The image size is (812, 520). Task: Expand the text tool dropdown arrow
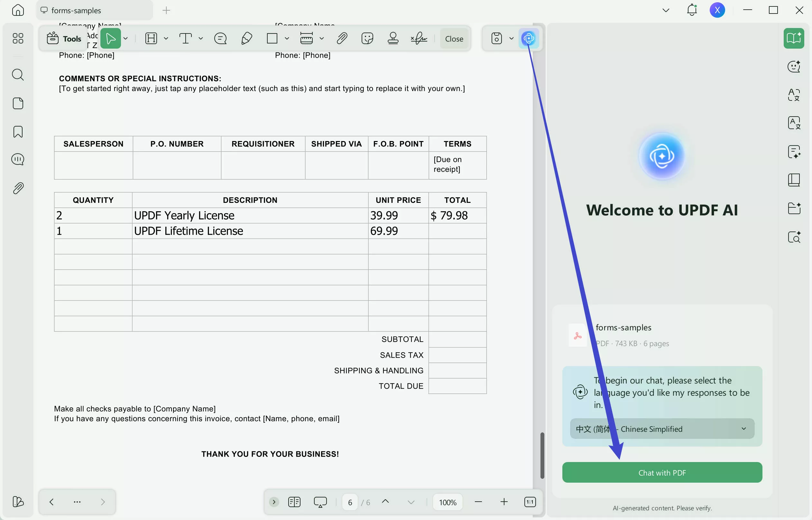tap(201, 39)
